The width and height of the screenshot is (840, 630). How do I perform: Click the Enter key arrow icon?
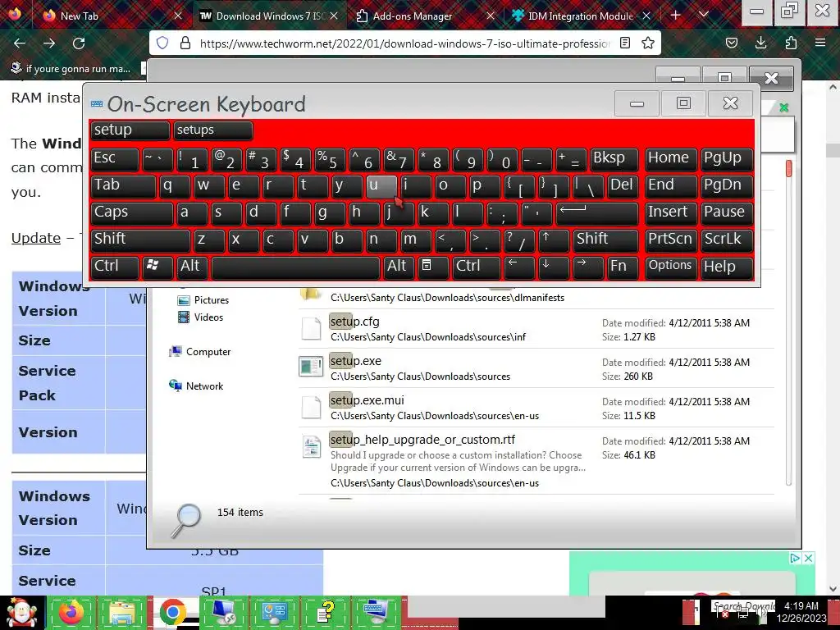click(597, 212)
